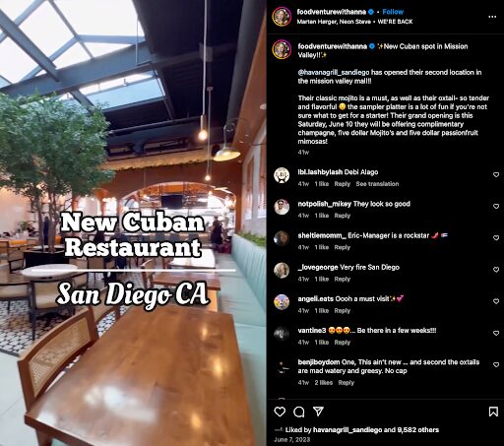
Task: Follow foodventurewithanna
Action: pyautogui.click(x=393, y=12)
